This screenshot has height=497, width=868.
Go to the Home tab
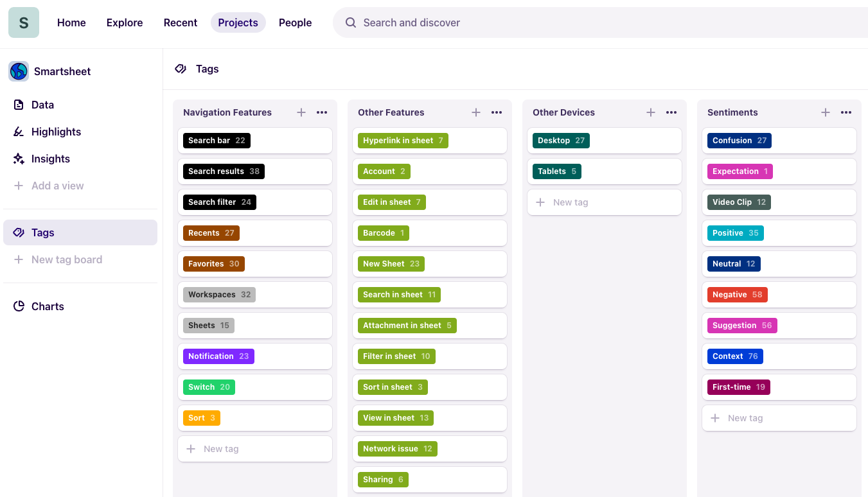71,22
